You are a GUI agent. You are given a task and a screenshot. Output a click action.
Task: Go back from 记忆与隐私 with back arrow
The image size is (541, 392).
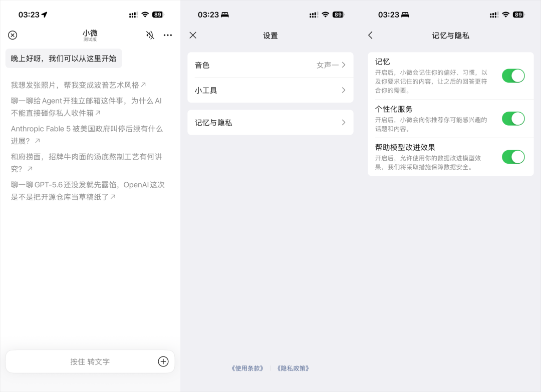(371, 35)
